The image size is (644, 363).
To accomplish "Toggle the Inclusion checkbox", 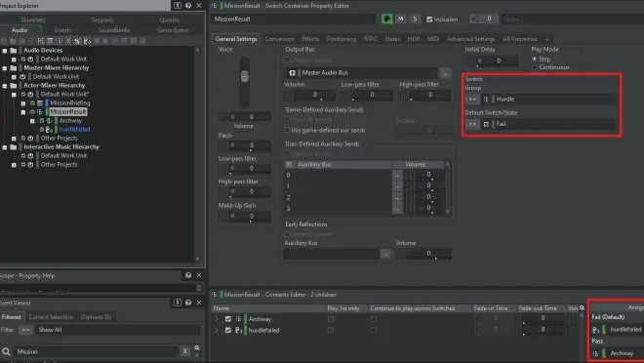I will coord(429,20).
